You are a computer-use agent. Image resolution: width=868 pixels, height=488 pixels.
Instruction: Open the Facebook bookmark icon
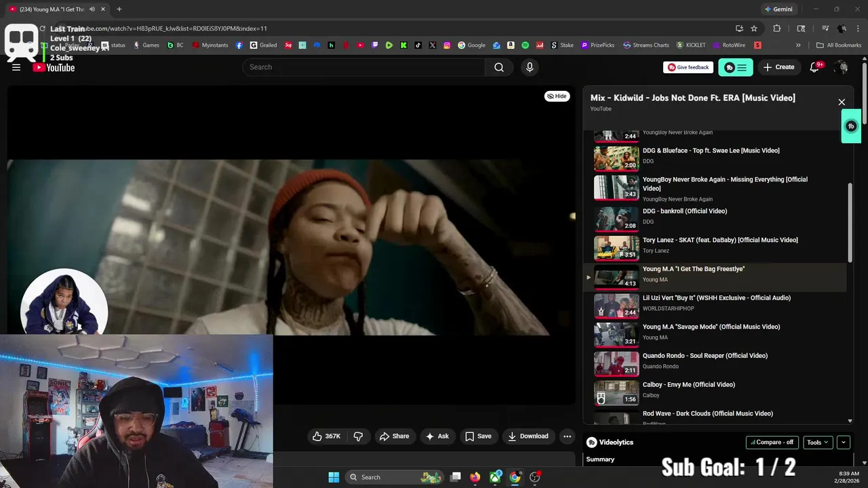(239, 45)
